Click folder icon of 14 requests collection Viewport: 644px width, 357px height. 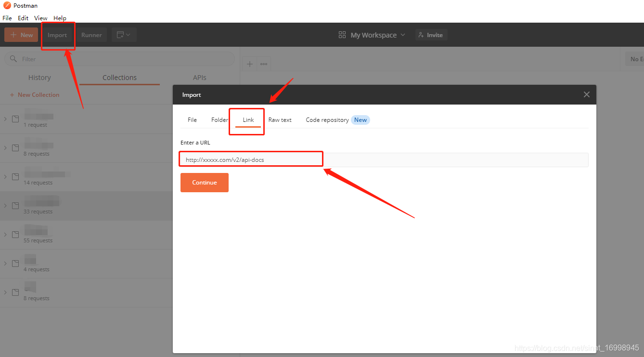coord(15,177)
